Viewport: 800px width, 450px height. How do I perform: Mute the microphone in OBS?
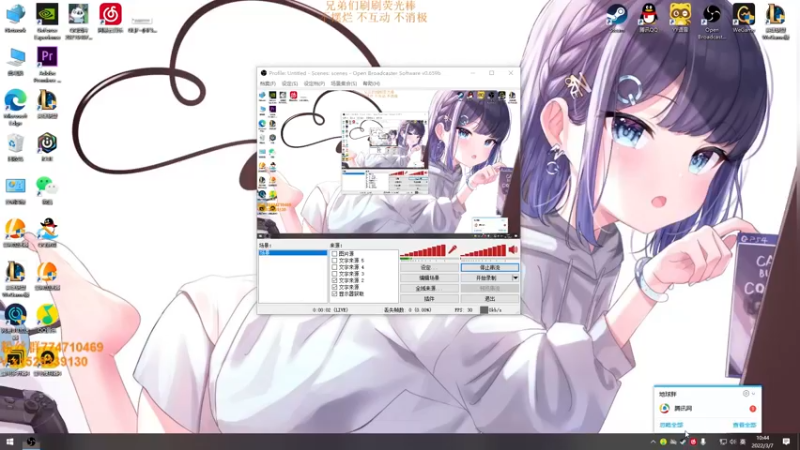coord(453,249)
